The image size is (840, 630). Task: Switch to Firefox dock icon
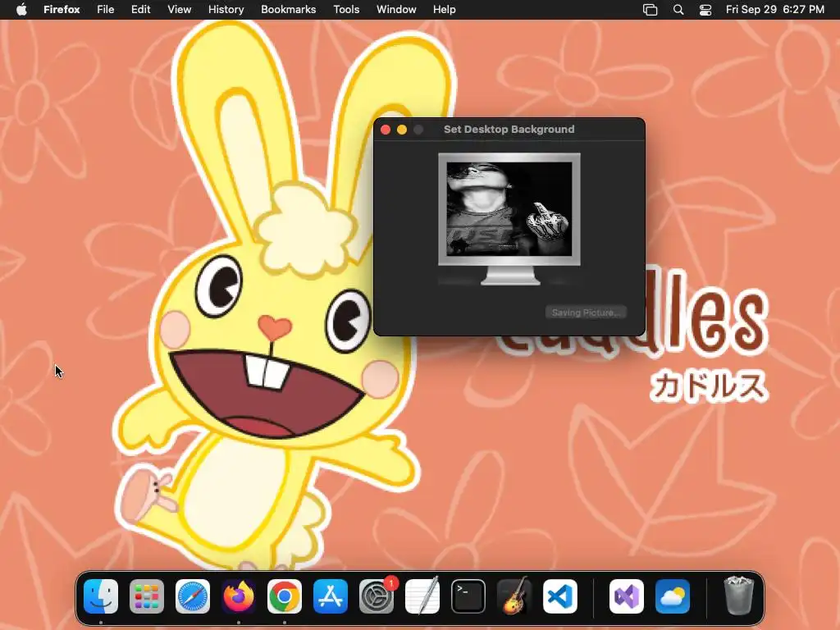(239, 596)
